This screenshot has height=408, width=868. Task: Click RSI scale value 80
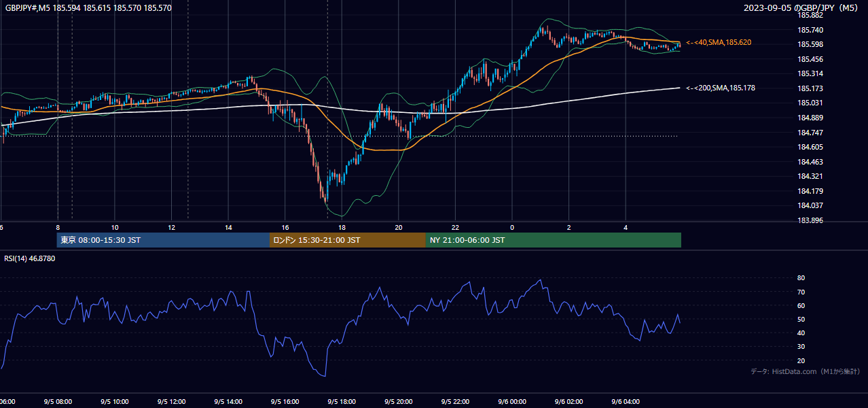(801, 278)
